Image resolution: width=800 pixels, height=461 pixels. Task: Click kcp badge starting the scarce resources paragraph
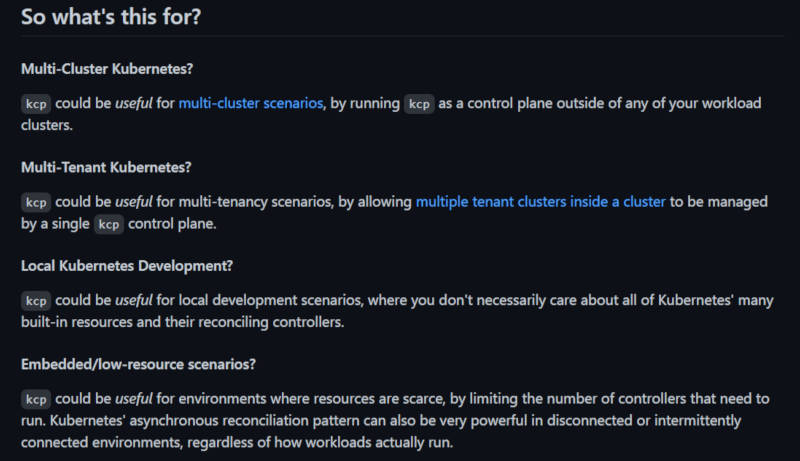coord(36,399)
